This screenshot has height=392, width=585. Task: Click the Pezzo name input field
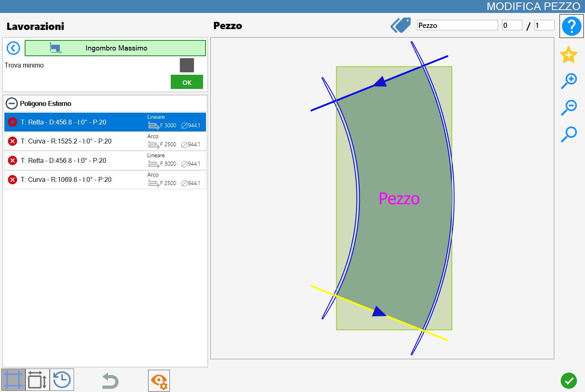(x=458, y=25)
